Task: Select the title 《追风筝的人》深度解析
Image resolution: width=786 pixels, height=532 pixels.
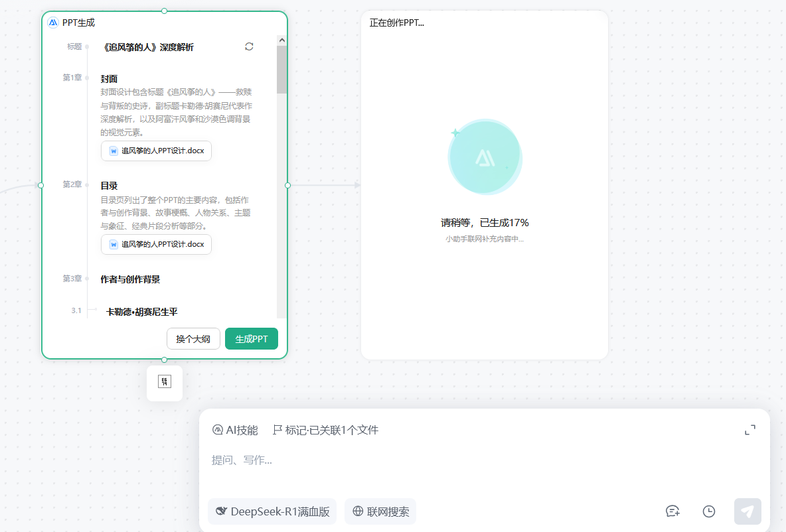Action: pyautogui.click(x=147, y=47)
